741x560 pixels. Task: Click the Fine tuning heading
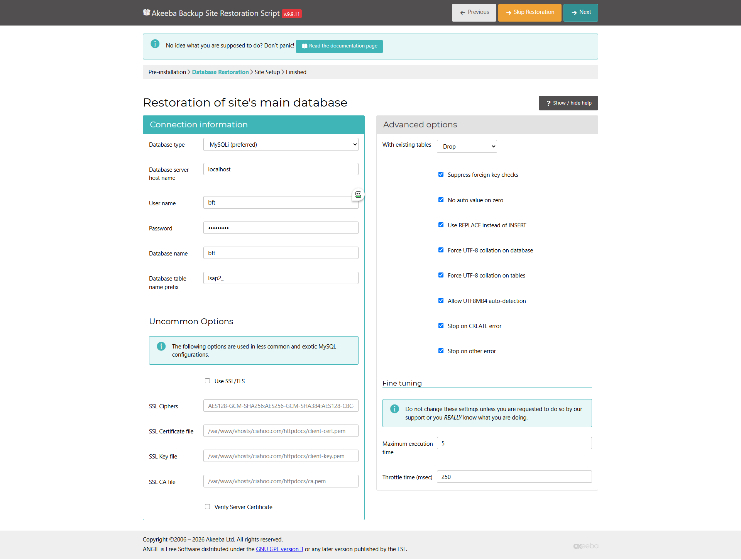402,383
